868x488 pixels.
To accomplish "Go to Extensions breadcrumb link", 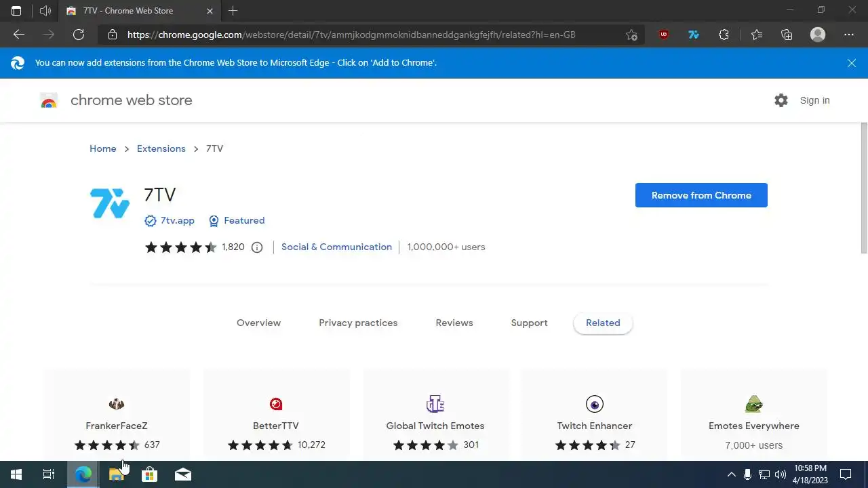I will pyautogui.click(x=161, y=148).
